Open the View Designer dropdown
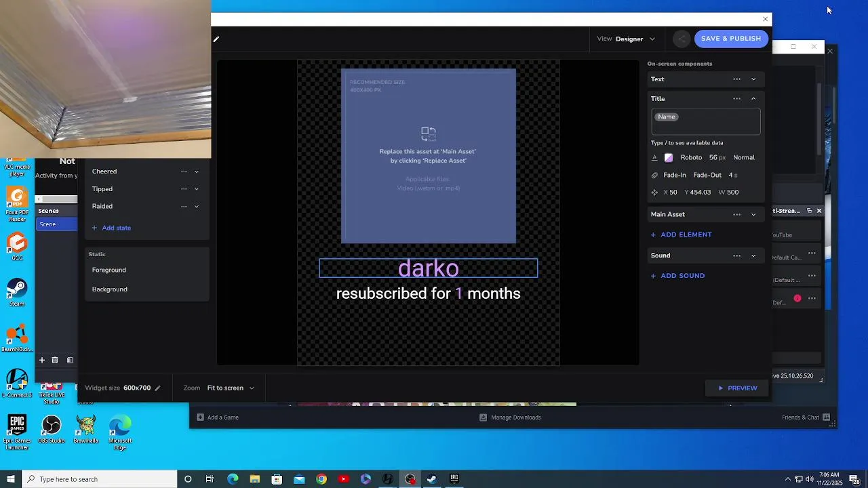The width and height of the screenshot is (868, 488). tap(626, 39)
